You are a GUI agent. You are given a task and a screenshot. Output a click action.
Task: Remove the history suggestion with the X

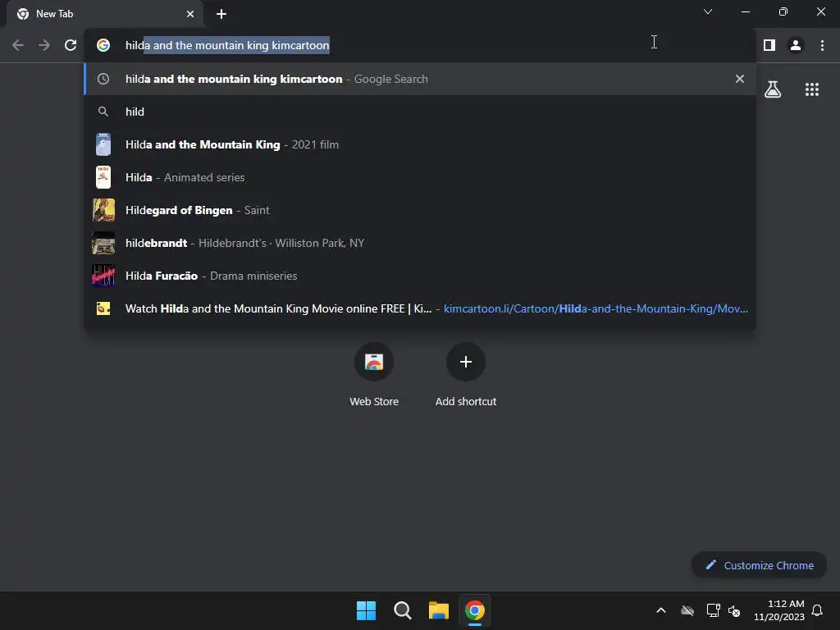740,79
